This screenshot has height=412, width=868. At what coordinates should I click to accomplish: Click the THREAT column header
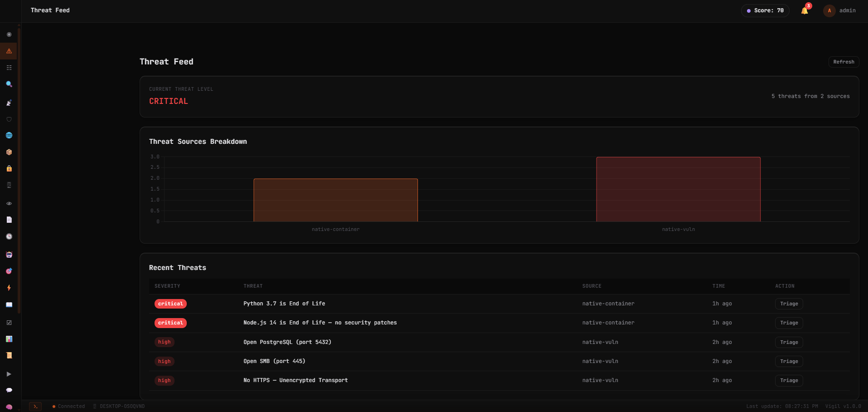tap(253, 286)
